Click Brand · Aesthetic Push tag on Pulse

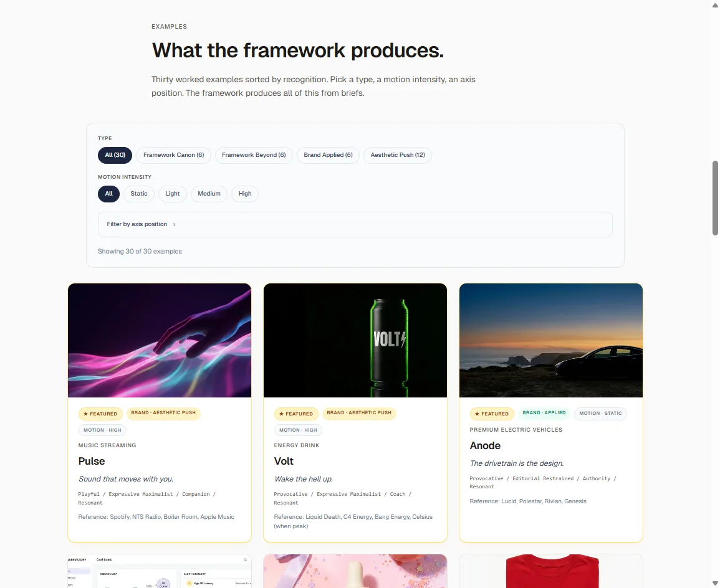pyautogui.click(x=163, y=413)
